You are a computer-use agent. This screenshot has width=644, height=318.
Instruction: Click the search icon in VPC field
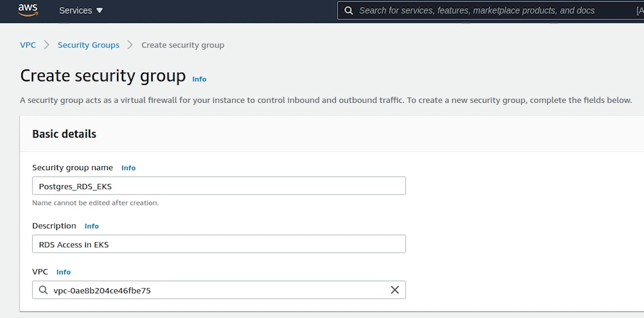43,290
